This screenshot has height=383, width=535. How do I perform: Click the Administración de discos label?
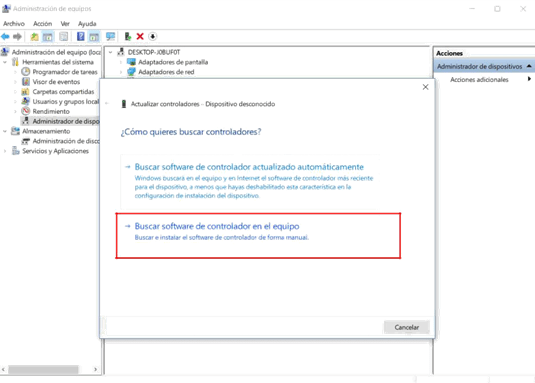click(x=66, y=141)
